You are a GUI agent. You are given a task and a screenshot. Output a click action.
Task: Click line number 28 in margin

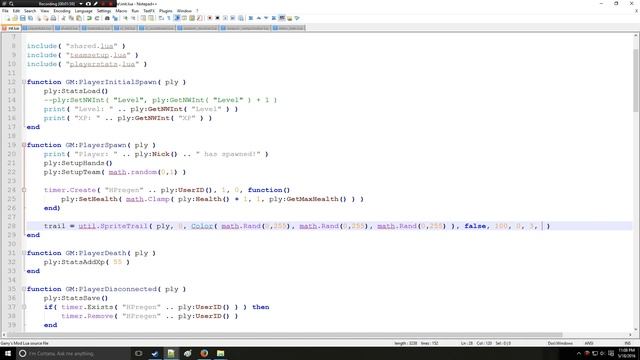pos(11,226)
